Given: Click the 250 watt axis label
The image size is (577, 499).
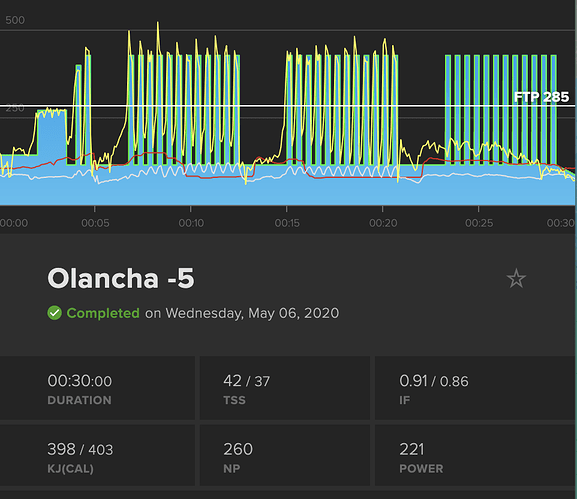Looking at the screenshot, I should point(15,108).
